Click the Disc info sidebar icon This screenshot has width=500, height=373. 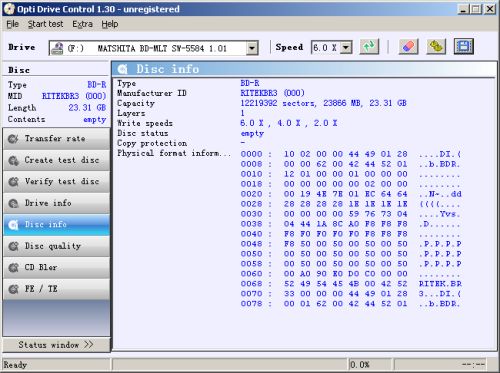pyautogui.click(x=13, y=225)
